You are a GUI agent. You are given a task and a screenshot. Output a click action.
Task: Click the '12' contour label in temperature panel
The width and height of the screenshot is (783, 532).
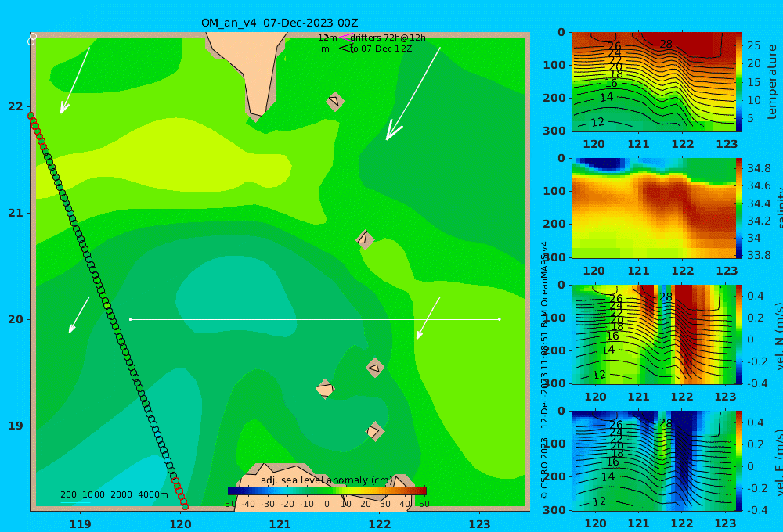pos(597,122)
